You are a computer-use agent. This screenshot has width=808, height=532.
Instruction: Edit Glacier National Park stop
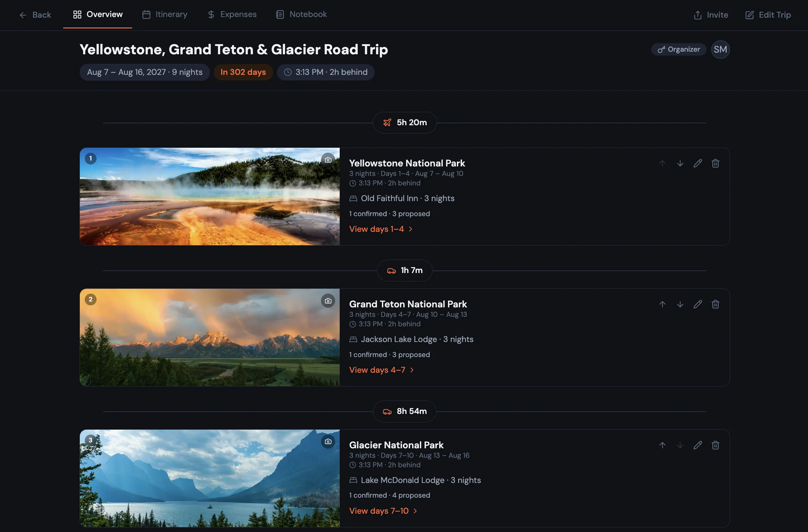point(698,445)
